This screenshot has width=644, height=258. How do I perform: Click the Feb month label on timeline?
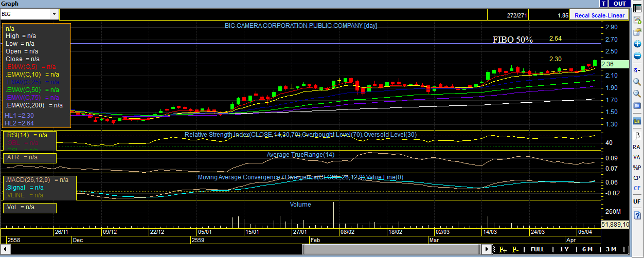[315, 240]
